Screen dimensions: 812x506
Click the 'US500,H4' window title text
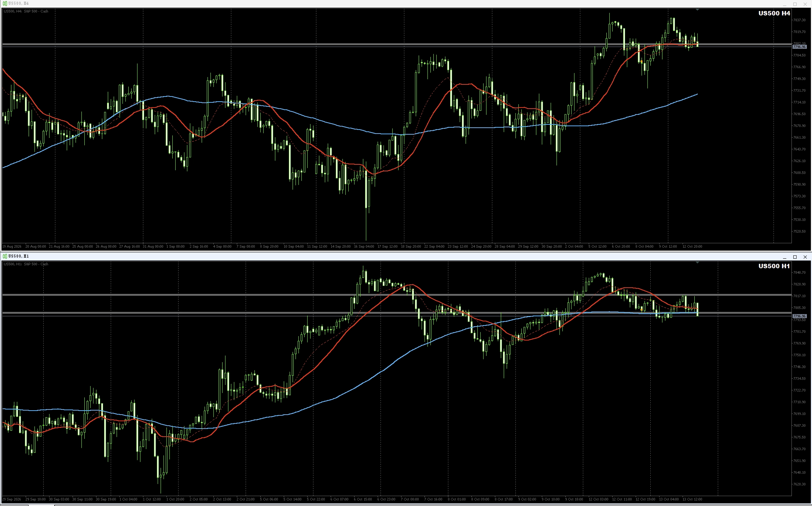tap(18, 4)
